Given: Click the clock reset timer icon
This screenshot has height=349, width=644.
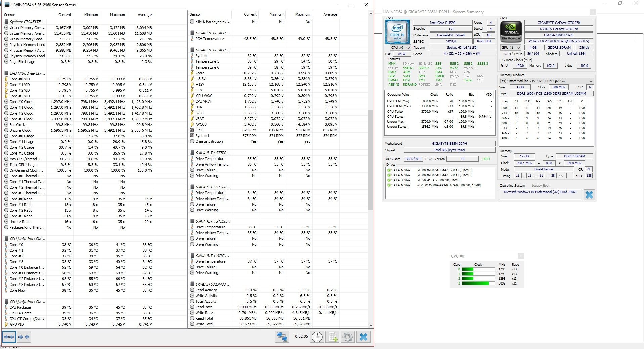Looking at the screenshot, I should [x=317, y=337].
